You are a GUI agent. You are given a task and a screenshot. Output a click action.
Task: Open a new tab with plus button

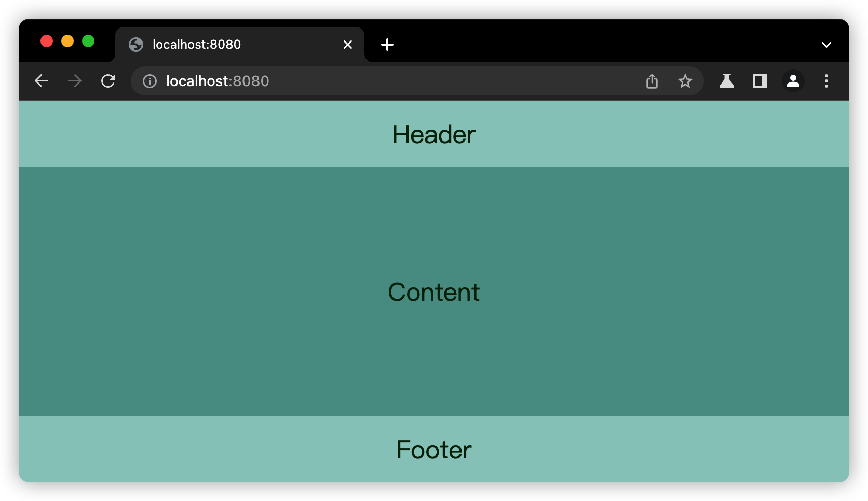(x=387, y=45)
